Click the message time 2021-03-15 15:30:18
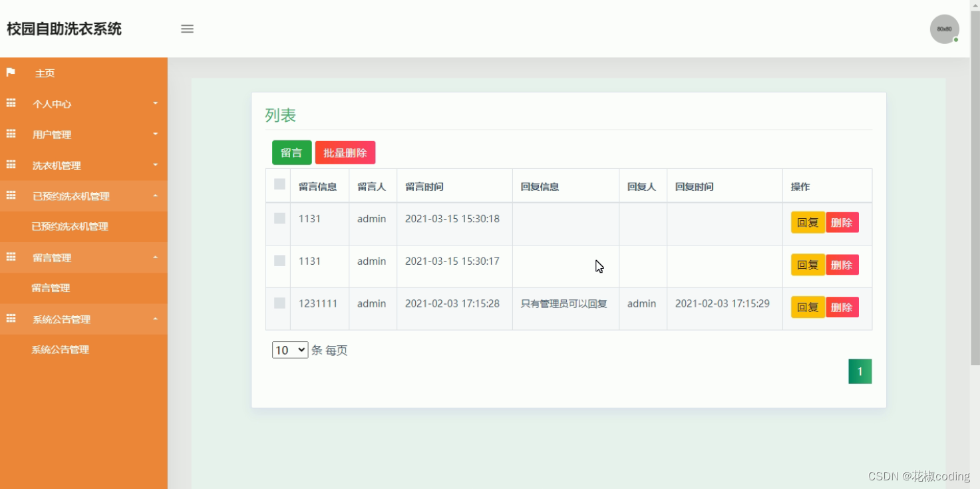 click(452, 218)
